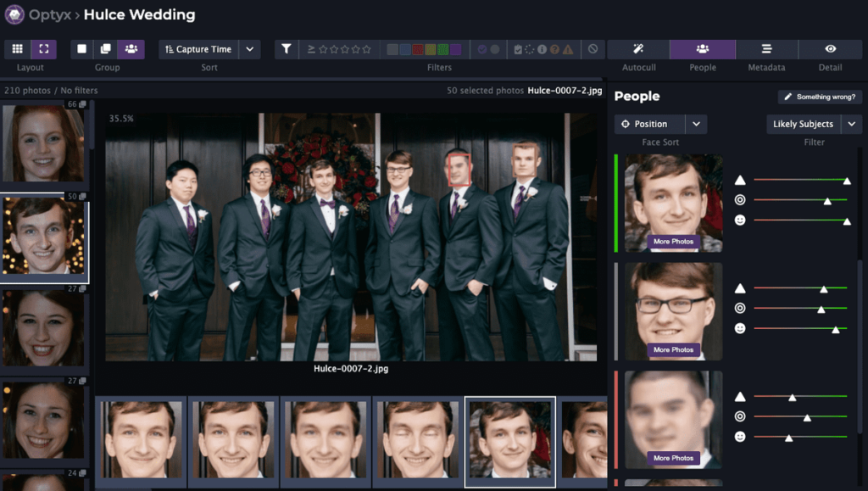Image resolution: width=868 pixels, height=491 pixels.
Task: Click the rejected filter circle-slash icon
Action: [x=593, y=49]
